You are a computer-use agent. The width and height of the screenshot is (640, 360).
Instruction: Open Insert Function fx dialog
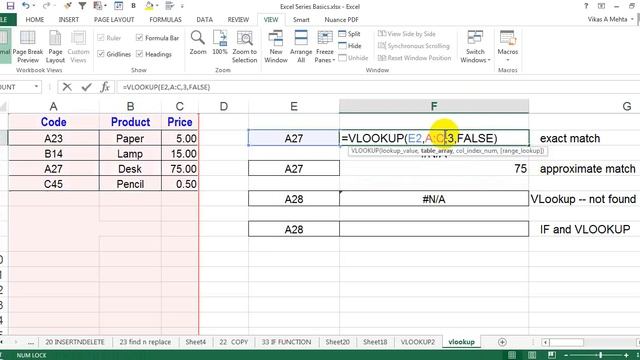(x=105, y=87)
